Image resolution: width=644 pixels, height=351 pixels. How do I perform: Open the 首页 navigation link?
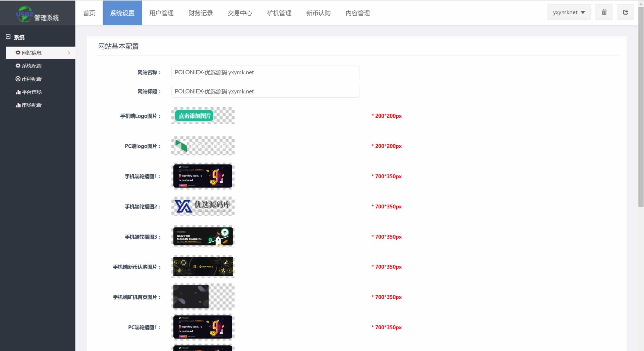89,13
